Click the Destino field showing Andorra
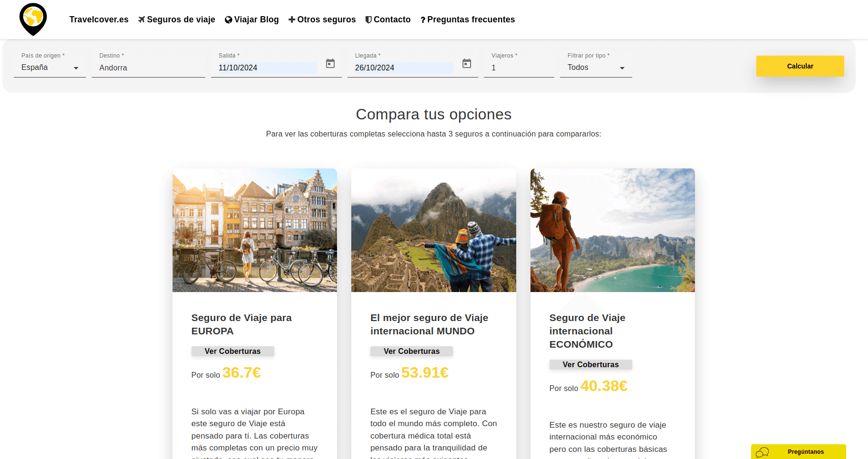 point(148,68)
